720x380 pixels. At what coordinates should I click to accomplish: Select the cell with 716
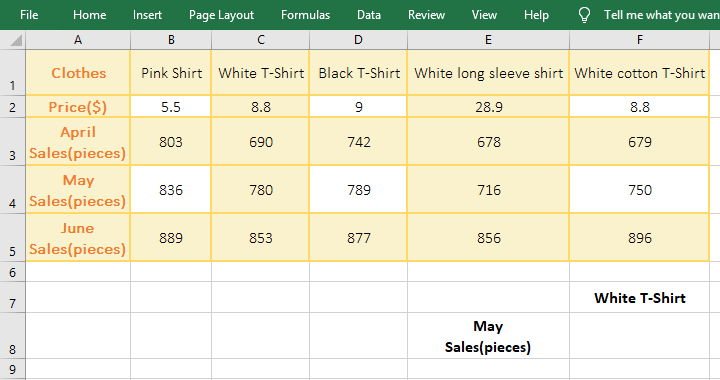[488, 190]
